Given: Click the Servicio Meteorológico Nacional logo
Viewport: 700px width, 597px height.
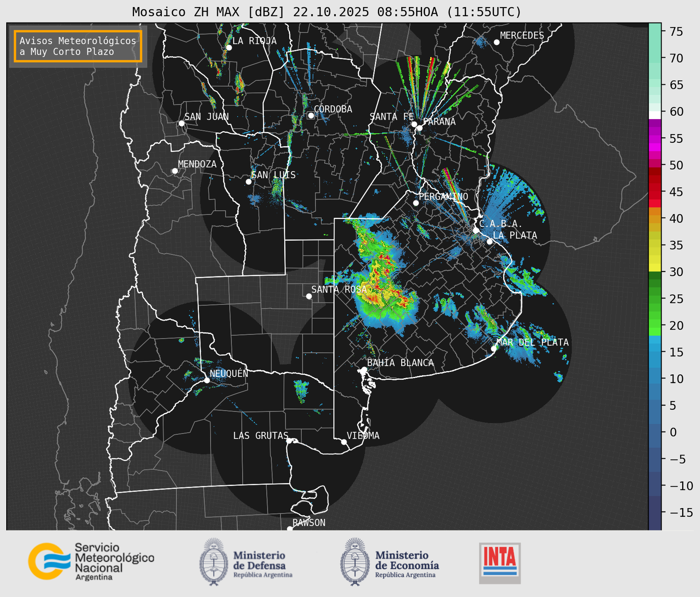Looking at the screenshot, I should [91, 561].
